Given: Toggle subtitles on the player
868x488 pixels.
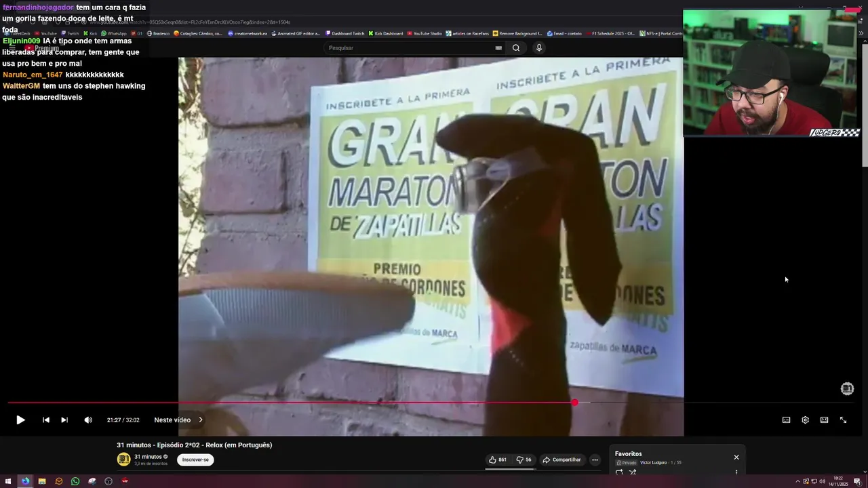Looking at the screenshot, I should point(787,420).
